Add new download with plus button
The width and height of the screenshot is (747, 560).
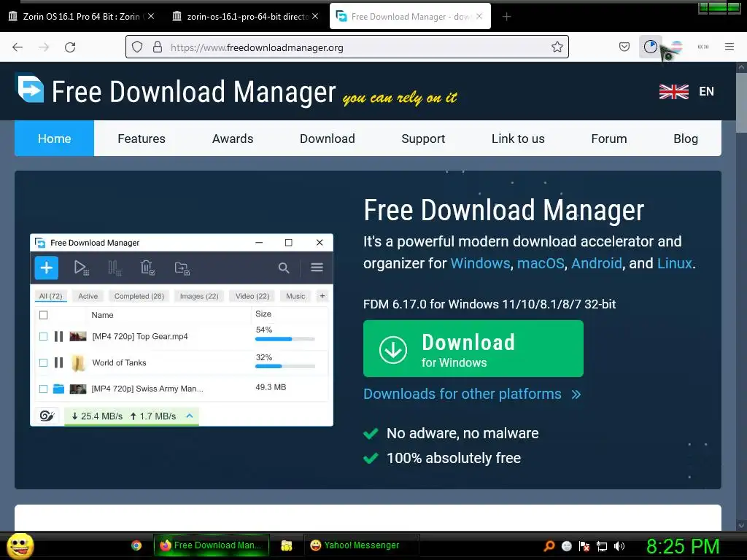pos(47,268)
